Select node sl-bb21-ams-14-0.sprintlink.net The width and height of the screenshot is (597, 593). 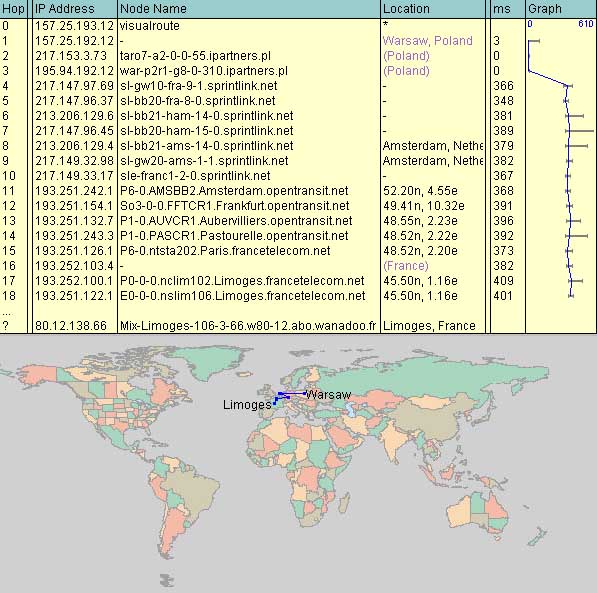[x=206, y=146]
